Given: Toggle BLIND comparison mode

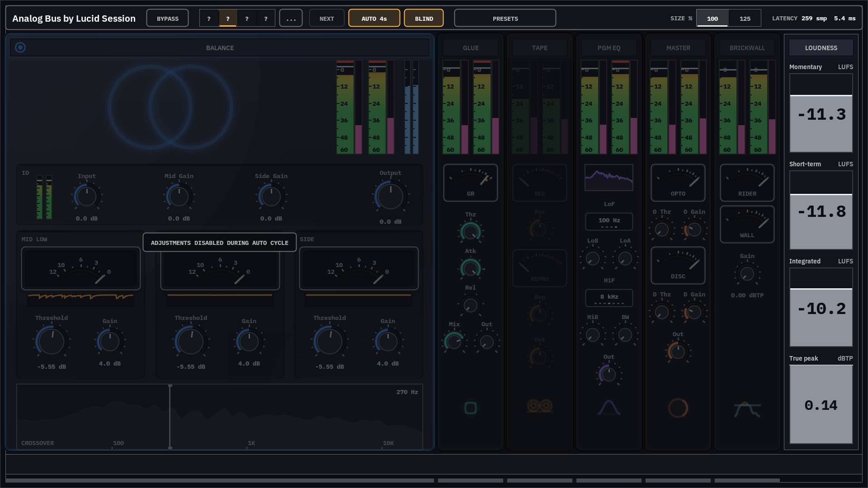Looking at the screenshot, I should coord(424,18).
